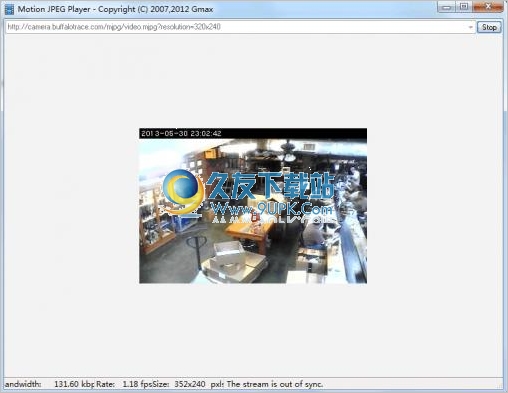Select the 131.60 kbps bandwidth value
508x393 pixels.
[74, 384]
